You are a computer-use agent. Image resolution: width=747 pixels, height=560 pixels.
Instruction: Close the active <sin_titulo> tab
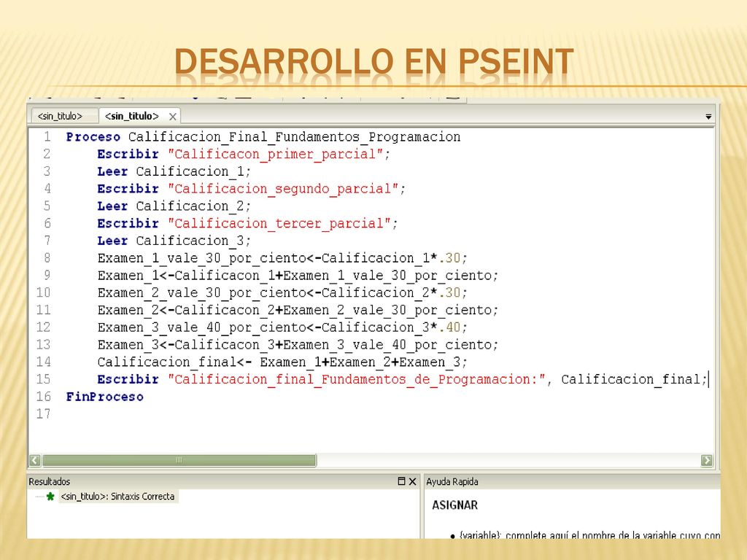[x=172, y=117]
